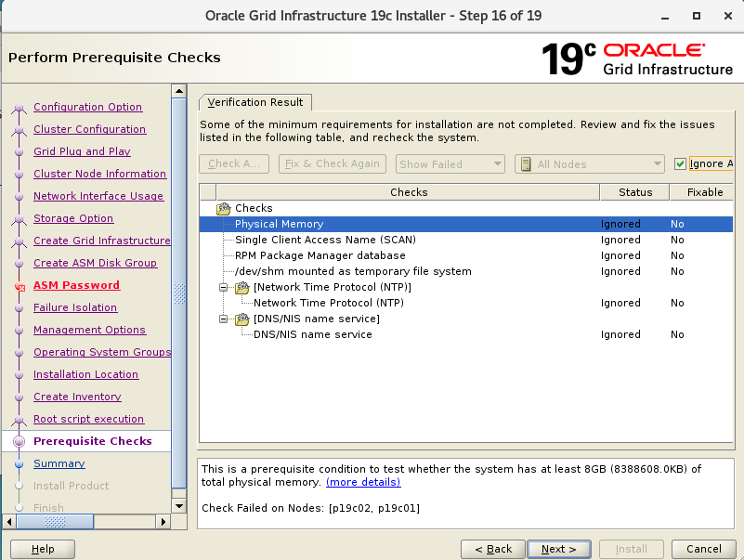Click the Checks root folder icon
Screen dimensions: 744x560
click(x=224, y=208)
